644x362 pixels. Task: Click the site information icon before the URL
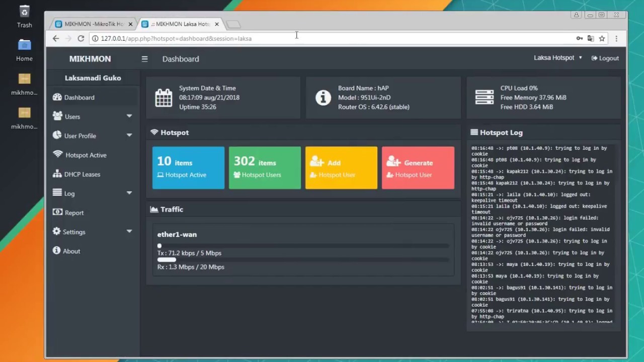[x=95, y=38]
